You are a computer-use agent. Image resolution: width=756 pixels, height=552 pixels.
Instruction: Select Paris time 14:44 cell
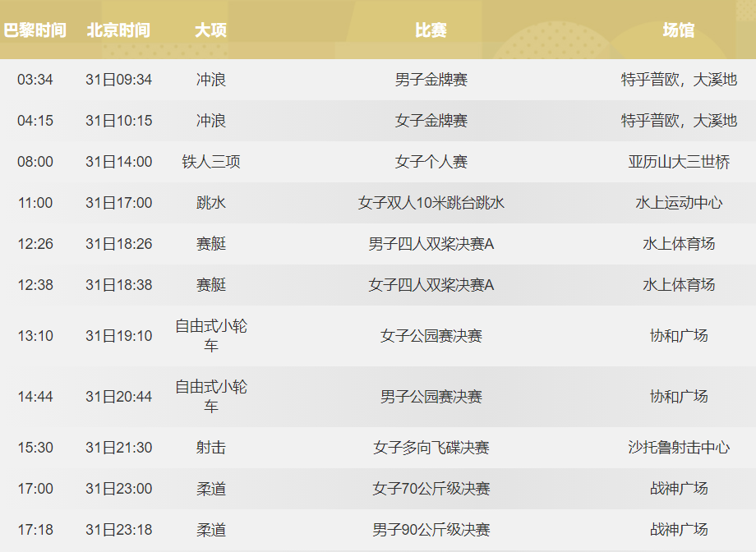[35, 397]
